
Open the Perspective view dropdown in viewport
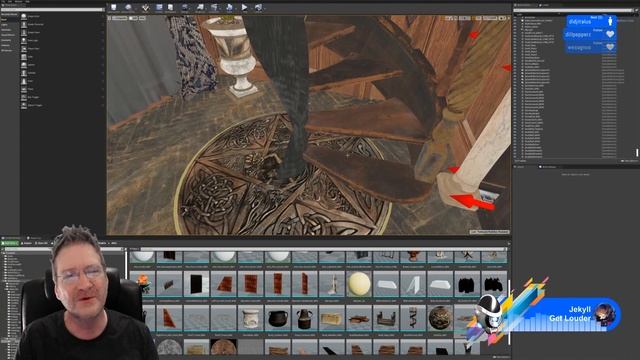(120, 18)
